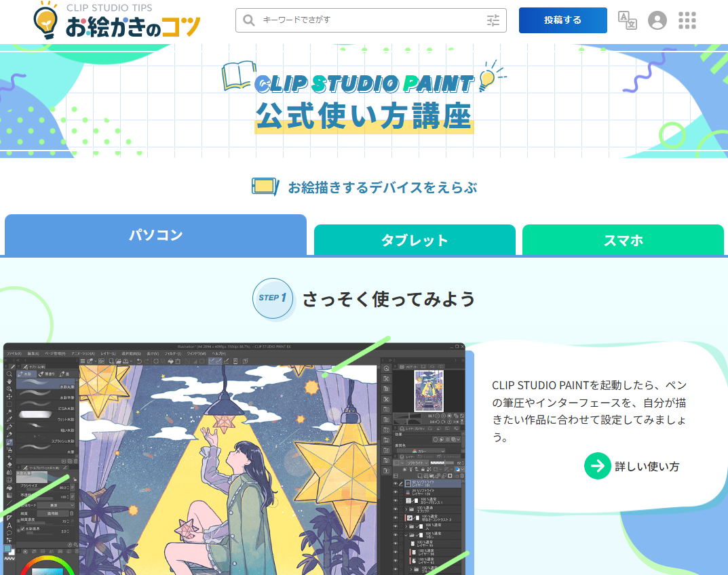Click the お絵描きするデバイスをえらぶ heading
Image resolution: width=728 pixels, height=575 pixels.
tap(383, 188)
